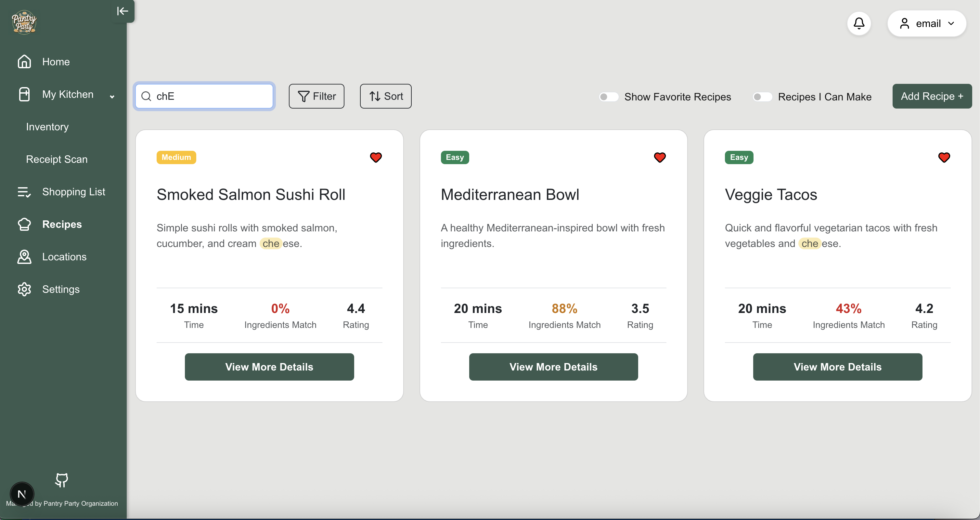The image size is (980, 520).
Task: Click the Locations map pin icon
Action: (x=24, y=257)
